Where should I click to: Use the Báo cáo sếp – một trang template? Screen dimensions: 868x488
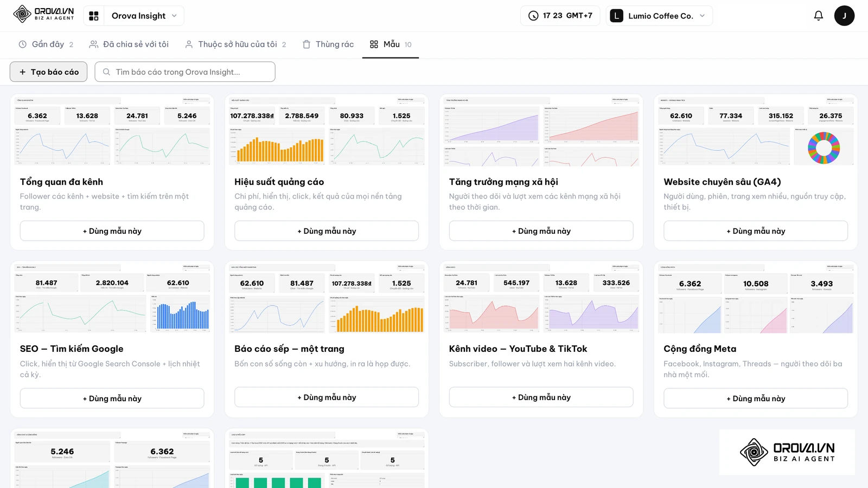327,397
